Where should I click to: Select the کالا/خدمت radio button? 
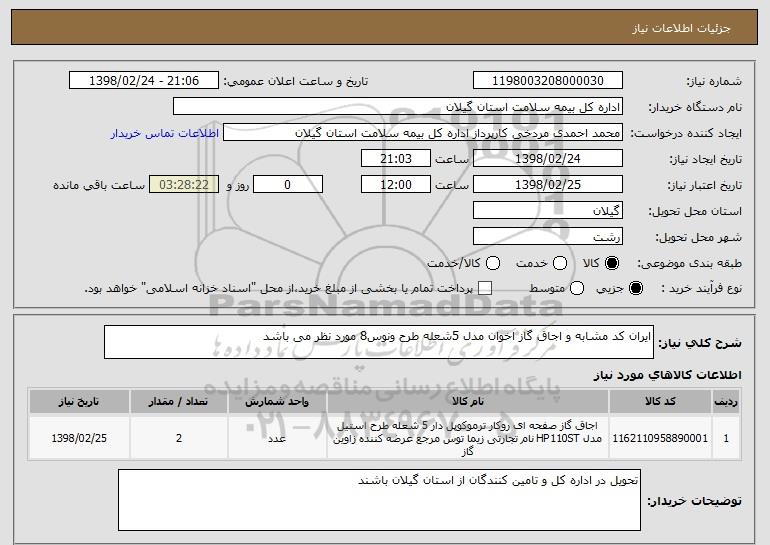tap(493, 263)
